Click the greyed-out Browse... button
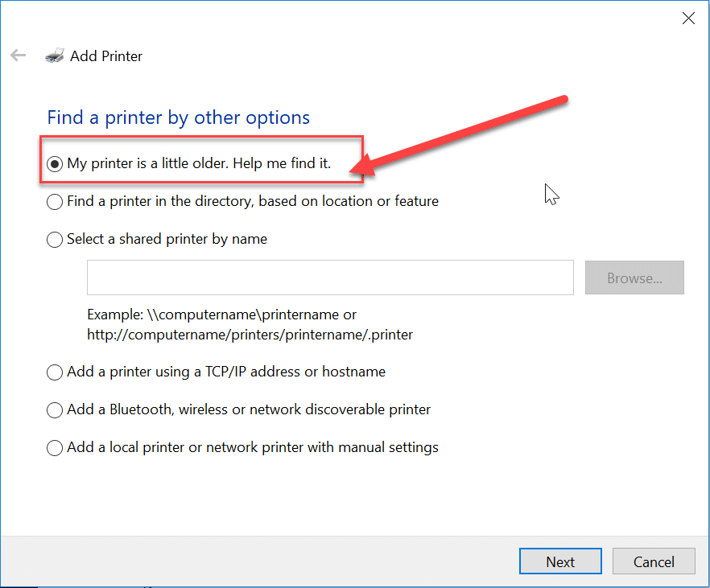 click(634, 278)
